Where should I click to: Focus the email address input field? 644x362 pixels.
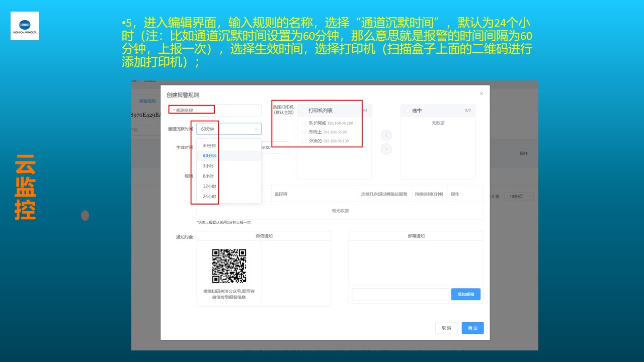tap(399, 294)
